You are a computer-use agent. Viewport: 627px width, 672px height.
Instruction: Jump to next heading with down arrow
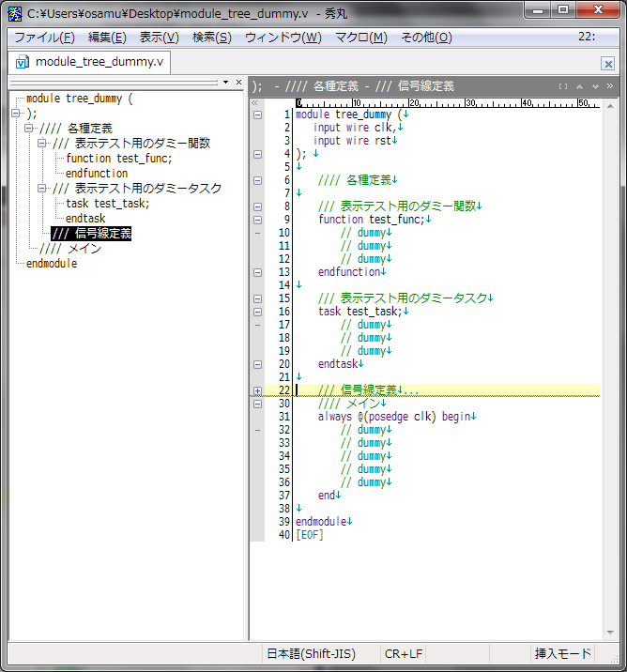click(595, 85)
